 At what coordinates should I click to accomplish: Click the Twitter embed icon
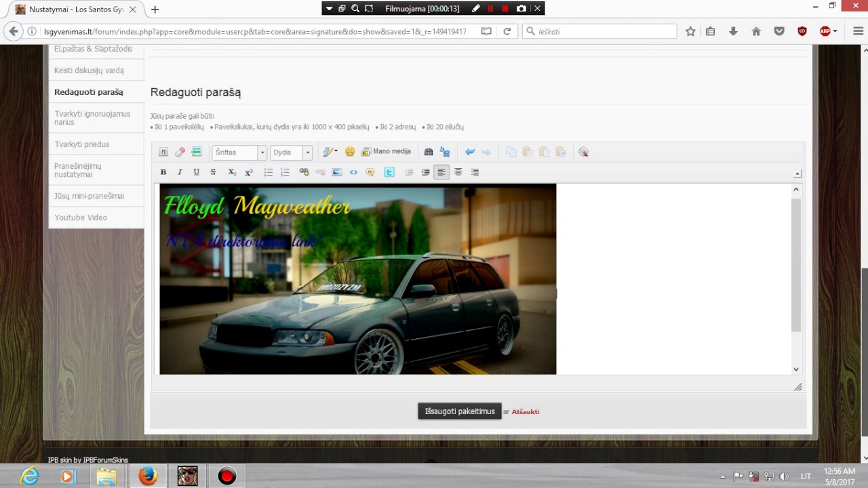(x=389, y=172)
